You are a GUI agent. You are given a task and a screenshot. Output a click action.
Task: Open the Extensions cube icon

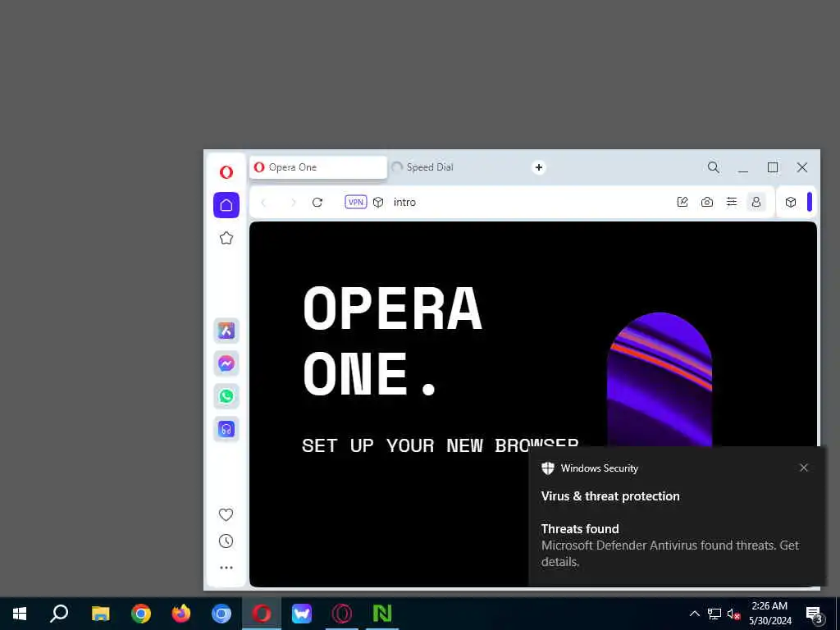791,202
